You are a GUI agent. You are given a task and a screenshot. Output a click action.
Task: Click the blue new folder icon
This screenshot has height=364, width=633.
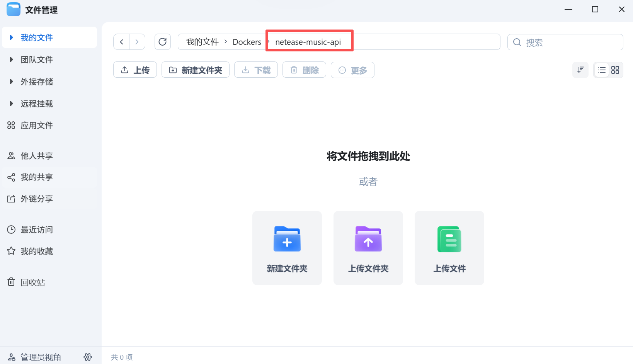click(x=287, y=239)
